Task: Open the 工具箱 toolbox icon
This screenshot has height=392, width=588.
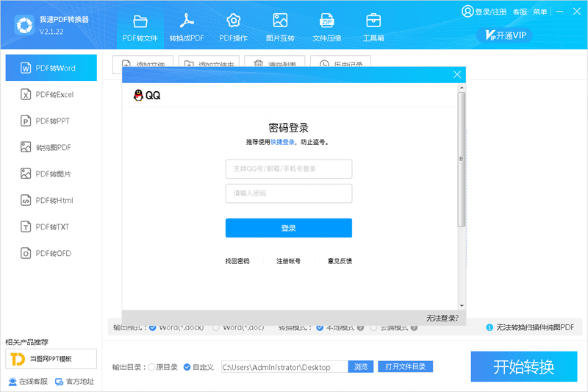Action: pos(373,21)
